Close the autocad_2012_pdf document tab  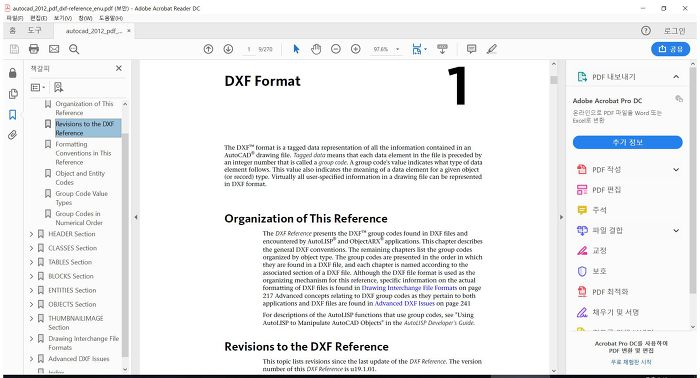click(129, 31)
